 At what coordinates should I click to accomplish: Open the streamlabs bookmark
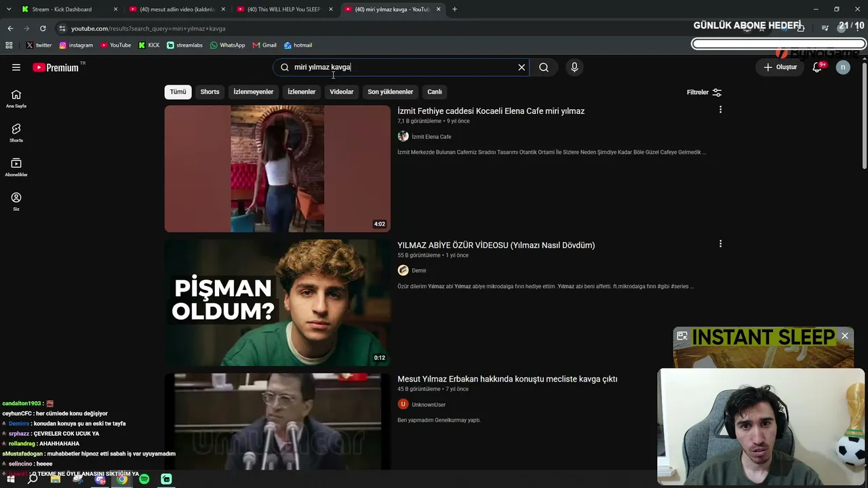[184, 45]
